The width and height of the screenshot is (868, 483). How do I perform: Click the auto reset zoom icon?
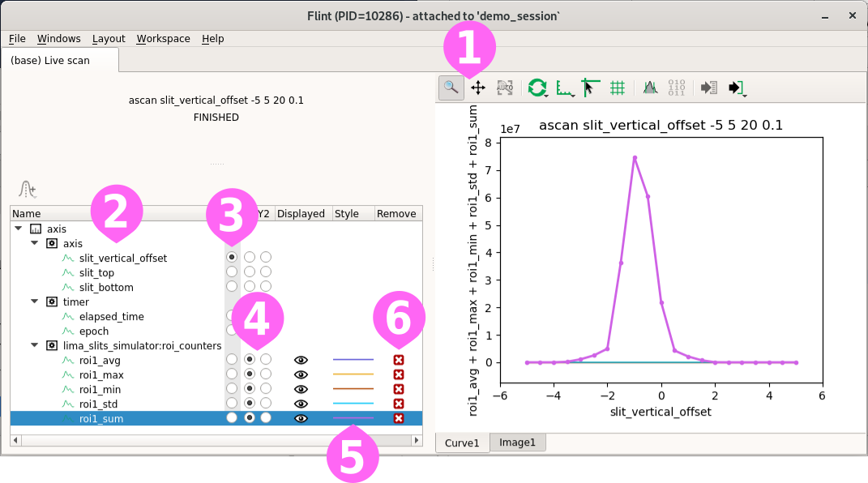click(x=505, y=88)
